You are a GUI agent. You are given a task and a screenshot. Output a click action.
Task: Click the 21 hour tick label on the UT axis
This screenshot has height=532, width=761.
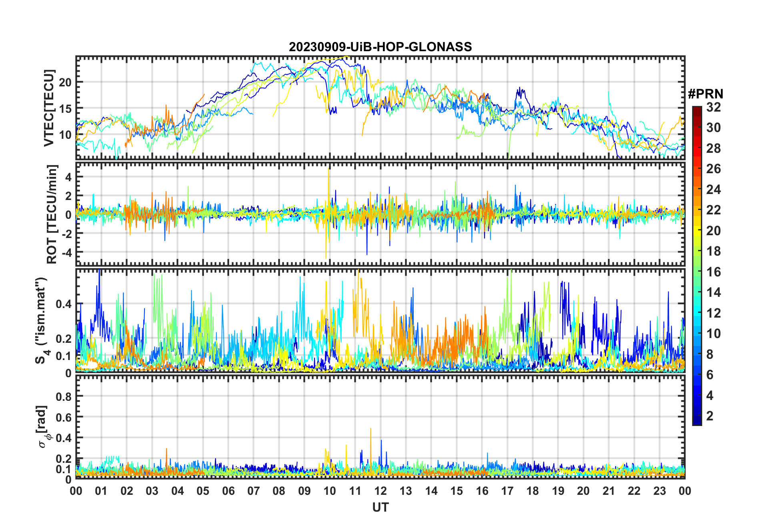(609, 491)
